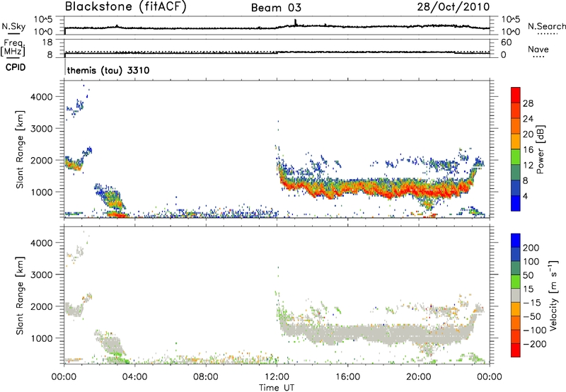The height and width of the screenshot is (392, 566).
Task: Click the '200' velocity colorbar value
Action: [x=531, y=248]
